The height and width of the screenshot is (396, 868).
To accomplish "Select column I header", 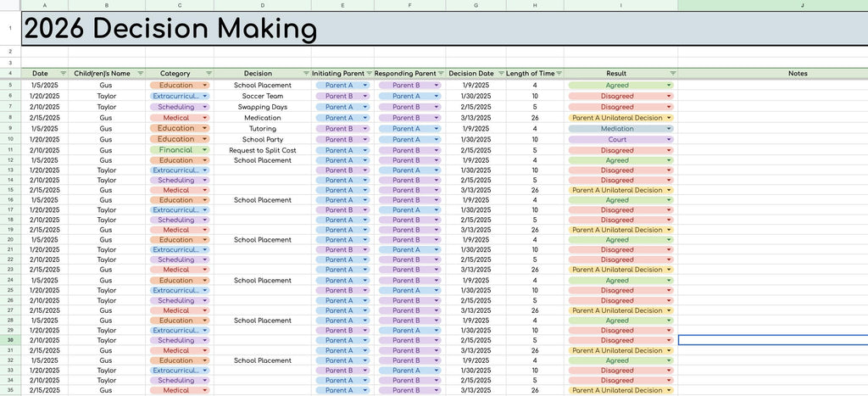I will coord(620,5).
